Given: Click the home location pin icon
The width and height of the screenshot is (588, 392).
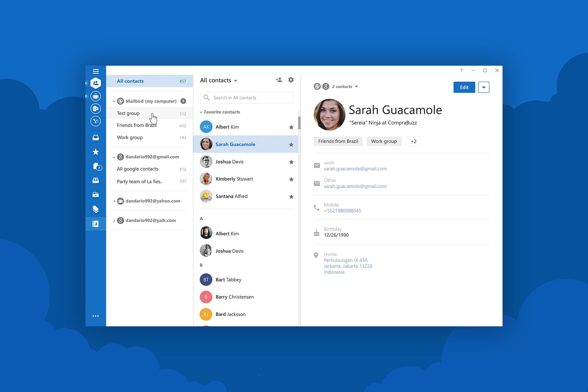Looking at the screenshot, I should point(316,255).
